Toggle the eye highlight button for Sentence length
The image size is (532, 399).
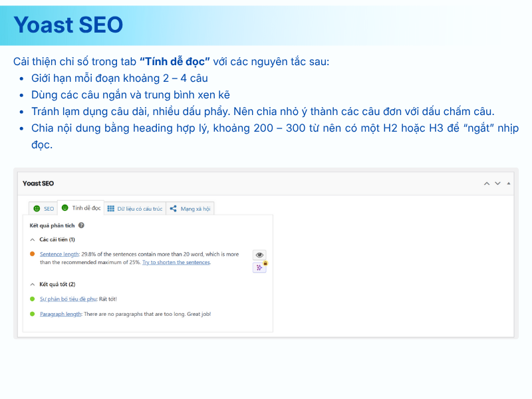(259, 255)
